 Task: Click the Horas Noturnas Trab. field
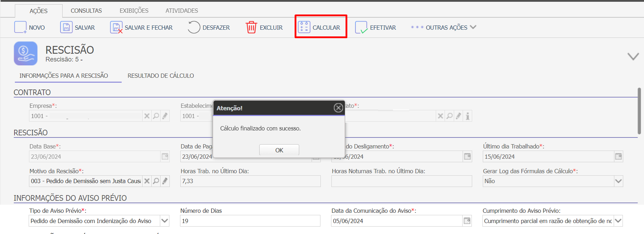tap(402, 181)
